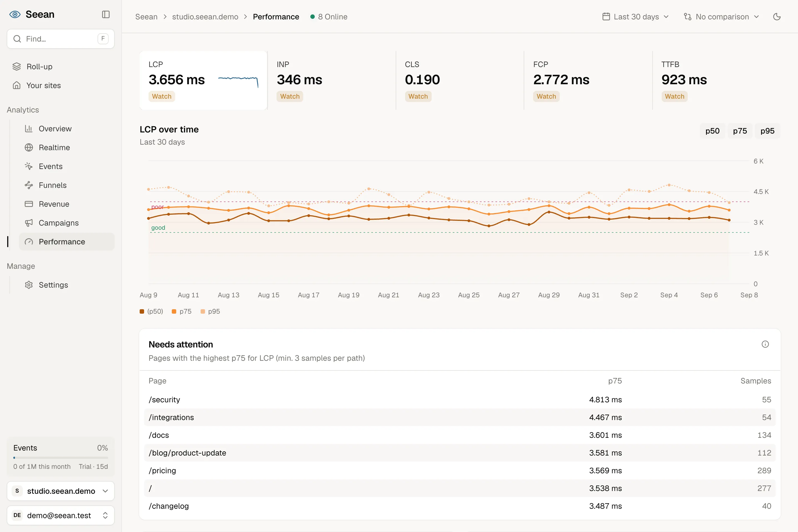Viewport: 798px width, 532px height.
Task: Open the /pricing page row
Action: (x=460, y=470)
